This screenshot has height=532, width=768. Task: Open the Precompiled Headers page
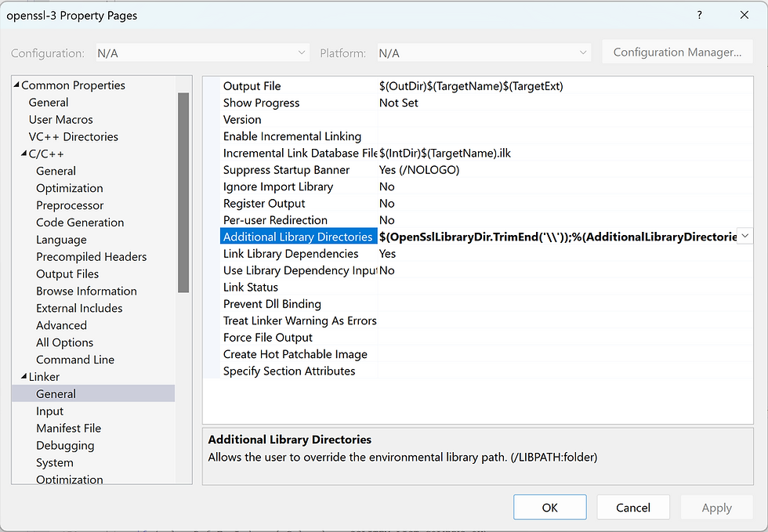pos(91,256)
